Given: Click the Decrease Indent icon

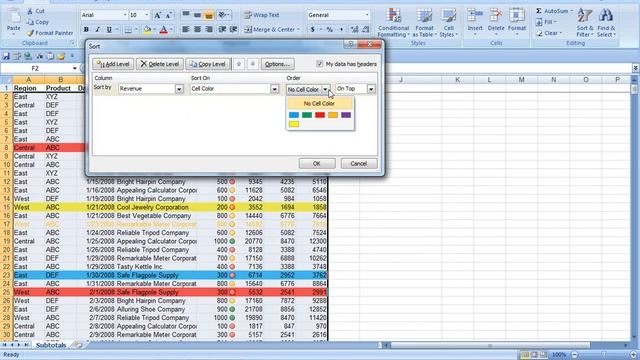Looking at the screenshot, I should coord(222,29).
